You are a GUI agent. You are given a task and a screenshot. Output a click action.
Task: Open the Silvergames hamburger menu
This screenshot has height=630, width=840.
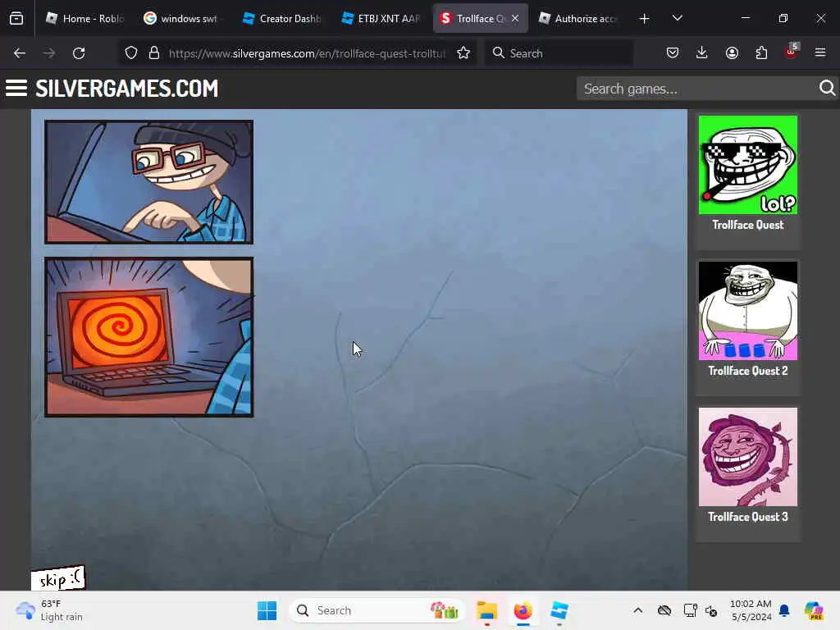pyautogui.click(x=16, y=89)
